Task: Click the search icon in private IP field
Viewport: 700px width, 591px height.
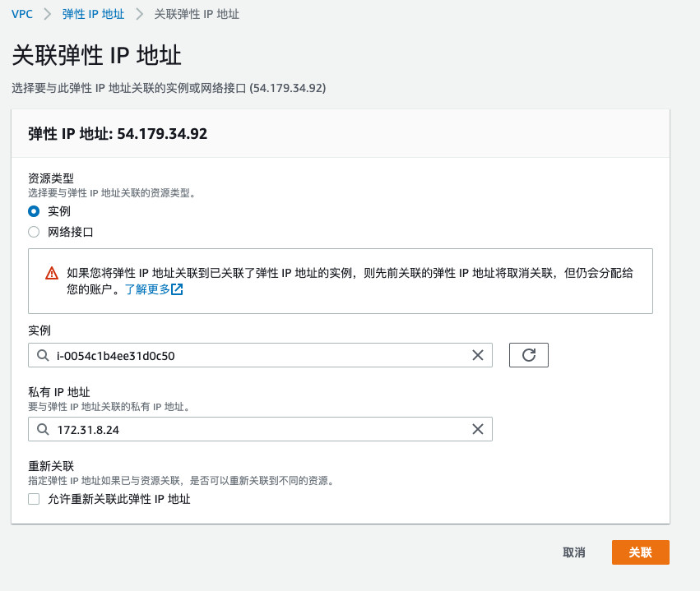Action: [x=43, y=429]
